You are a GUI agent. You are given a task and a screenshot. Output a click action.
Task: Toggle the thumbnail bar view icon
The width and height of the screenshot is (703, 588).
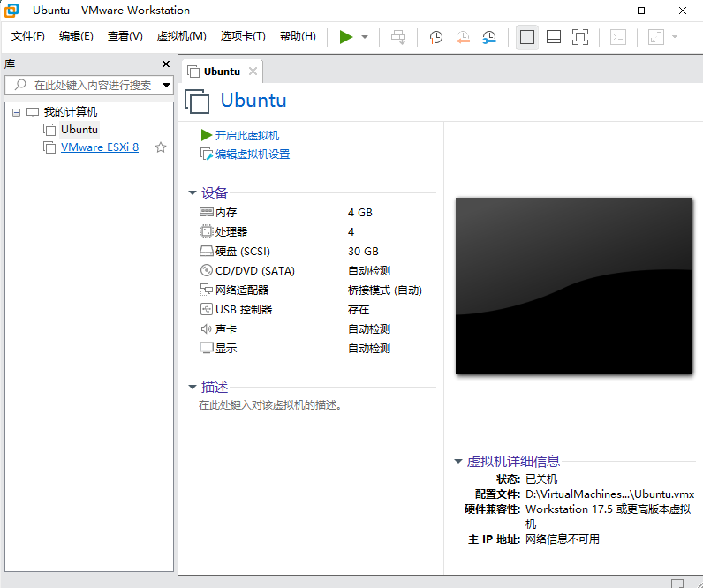pos(554,37)
